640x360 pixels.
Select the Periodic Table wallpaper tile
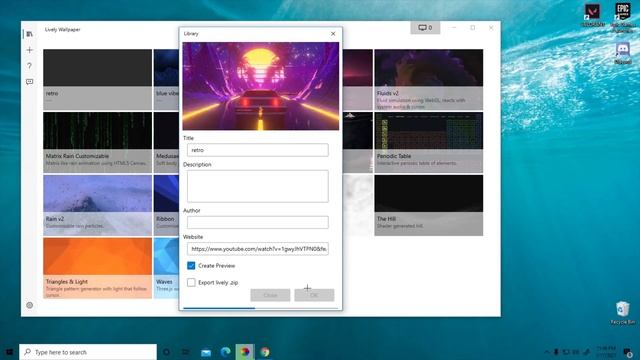coord(429,142)
